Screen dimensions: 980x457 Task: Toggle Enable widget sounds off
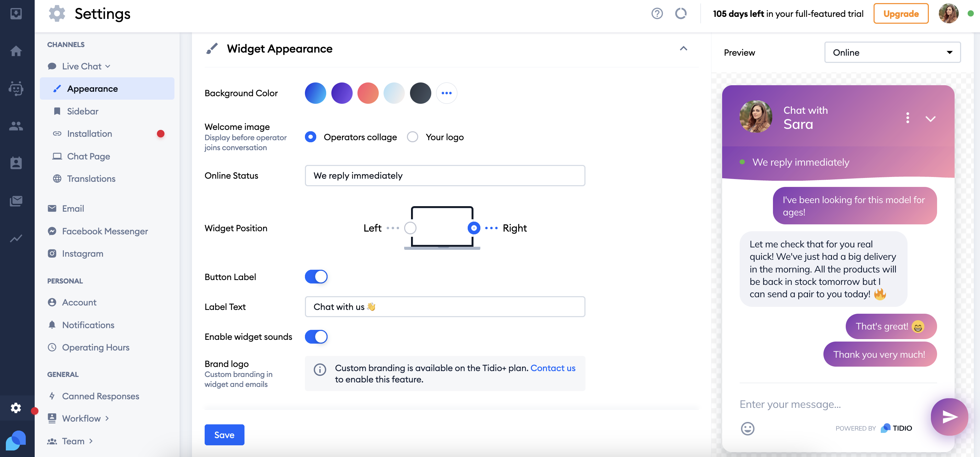[316, 337]
